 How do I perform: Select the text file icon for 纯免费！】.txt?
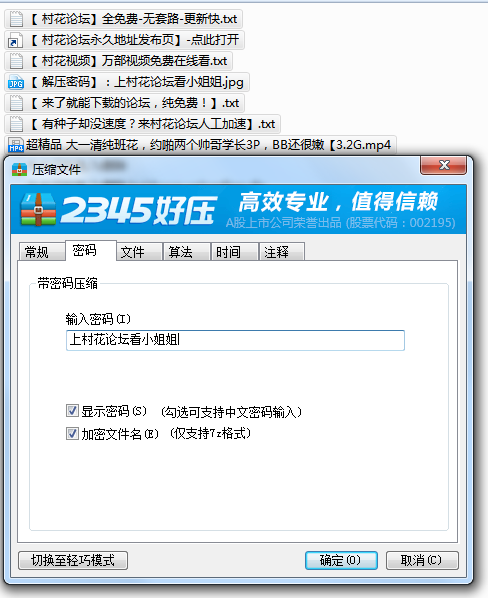(16, 103)
